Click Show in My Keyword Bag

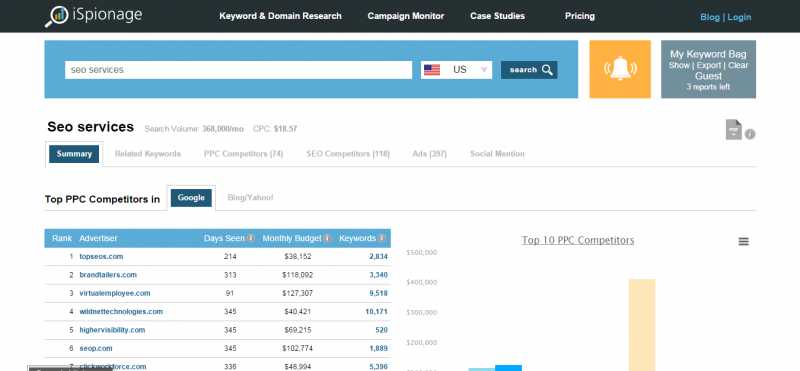click(679, 65)
